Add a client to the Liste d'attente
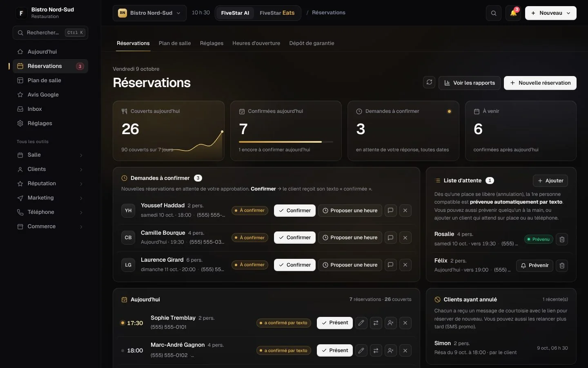The height and width of the screenshot is (368, 588). coord(550,181)
